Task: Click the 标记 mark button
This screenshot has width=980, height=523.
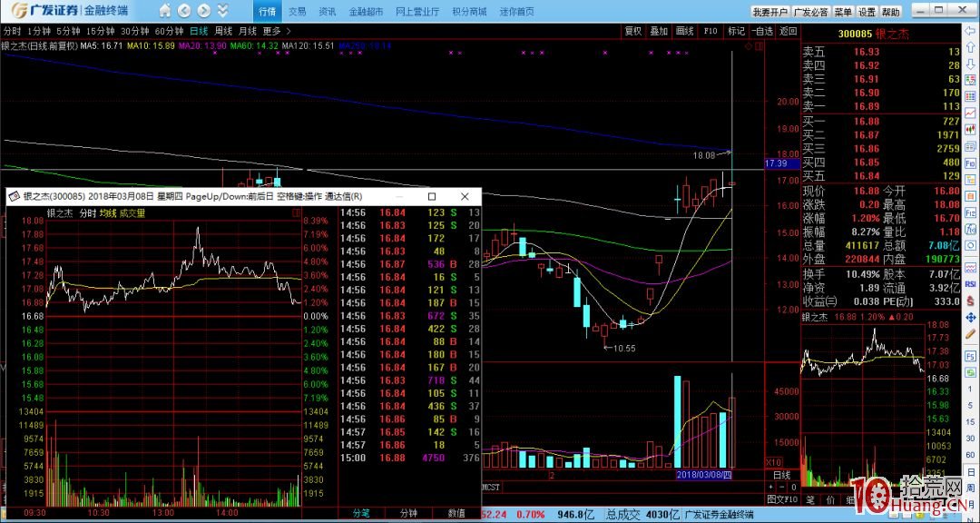Action: coord(736,31)
